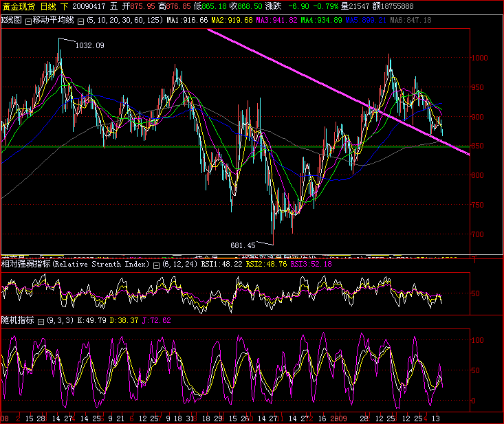
Task: Click the 移动平均线 indicator name
Action: coord(53,20)
